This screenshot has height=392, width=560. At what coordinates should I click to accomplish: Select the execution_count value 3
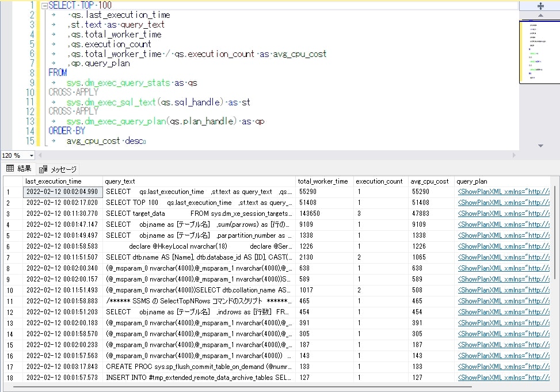click(381, 214)
